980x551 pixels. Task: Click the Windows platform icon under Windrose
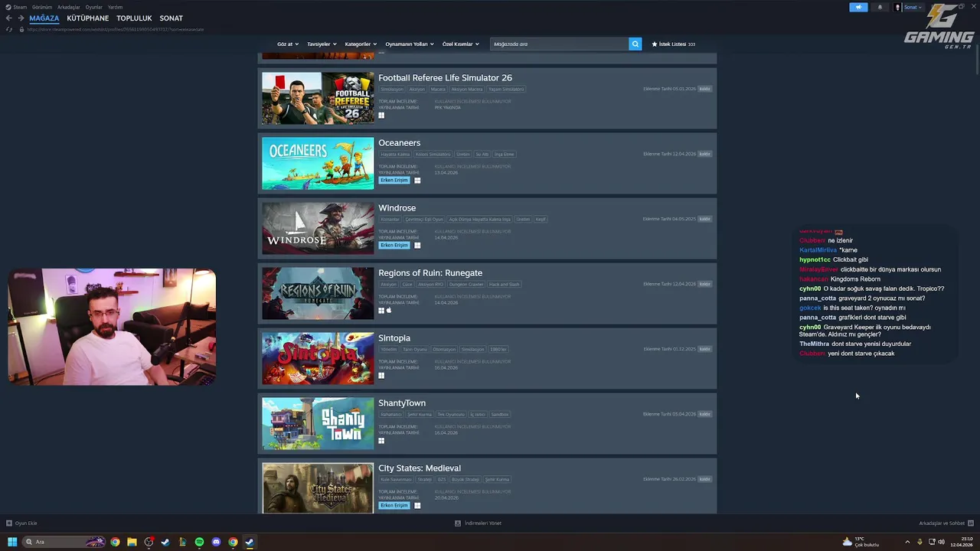[417, 246]
